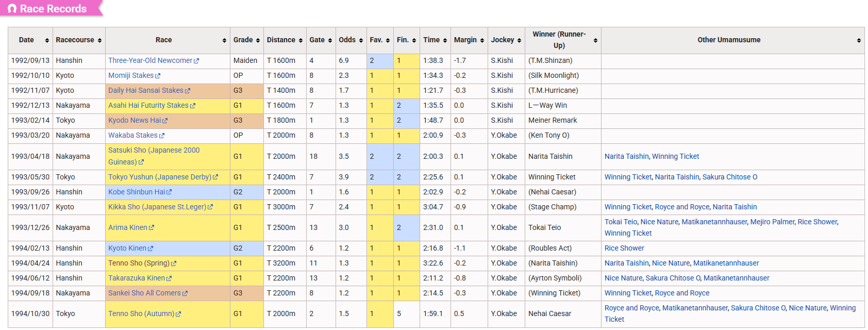The width and height of the screenshot is (868, 330).
Task: Open Royce and Royce link in Kikka Sho row
Action: (x=682, y=207)
